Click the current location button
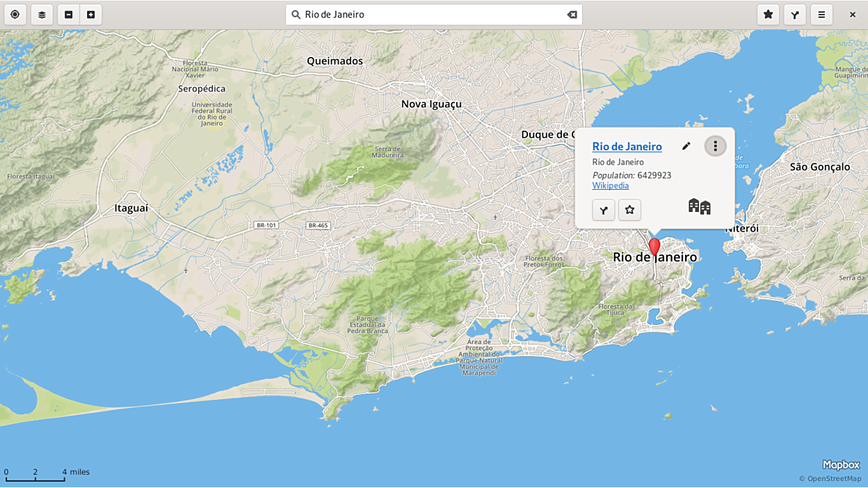Image resolution: width=868 pixels, height=488 pixels. click(15, 15)
